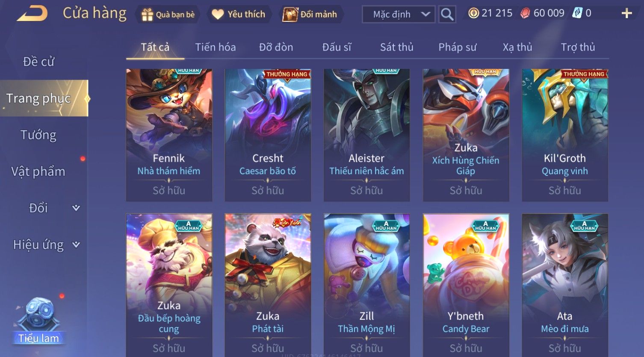Select the Fennik Nhà thám hiểm skin card
644x357 pixels.
(x=169, y=135)
